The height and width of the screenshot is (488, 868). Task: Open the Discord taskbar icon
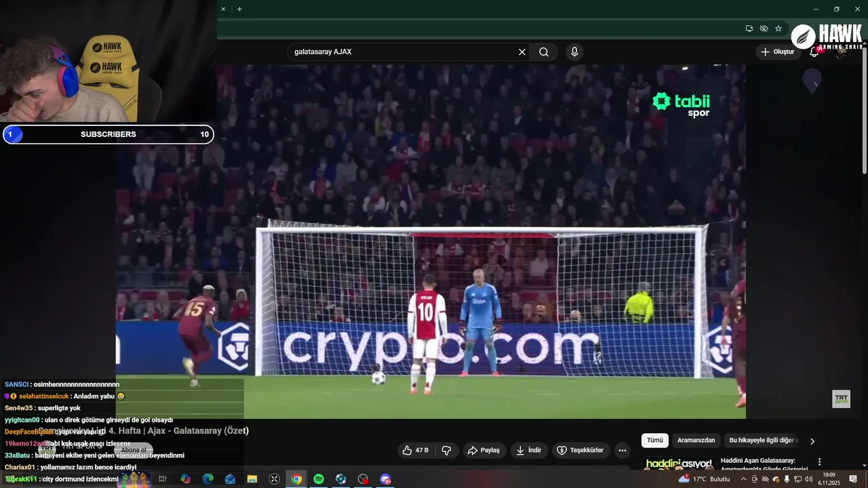[385, 479]
